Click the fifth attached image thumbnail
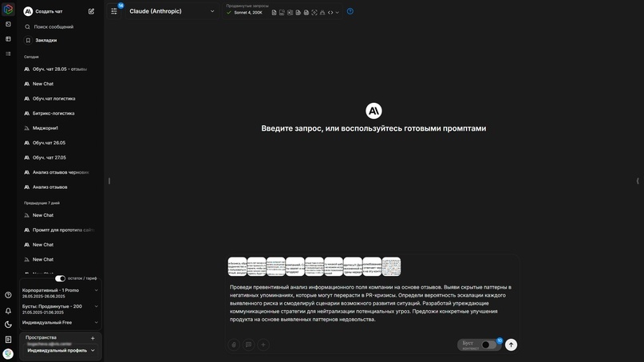The height and width of the screenshot is (362, 644). tap(314, 267)
